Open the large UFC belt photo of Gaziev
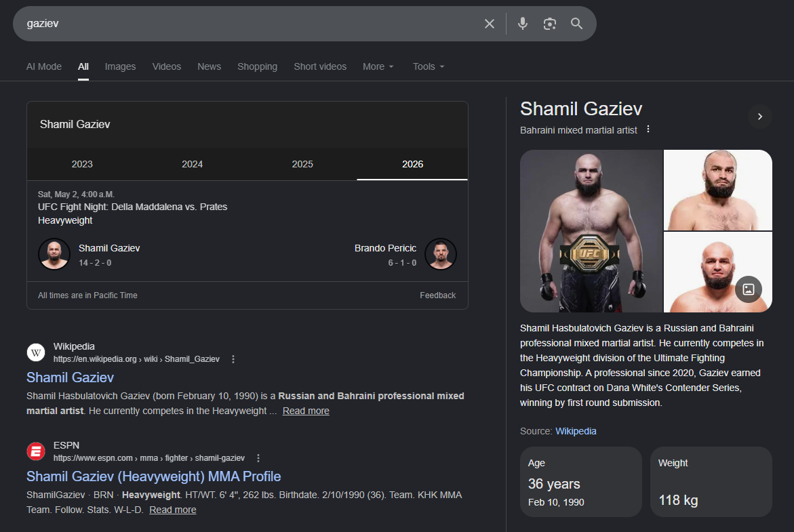Image resolution: width=794 pixels, height=532 pixels. coord(591,231)
